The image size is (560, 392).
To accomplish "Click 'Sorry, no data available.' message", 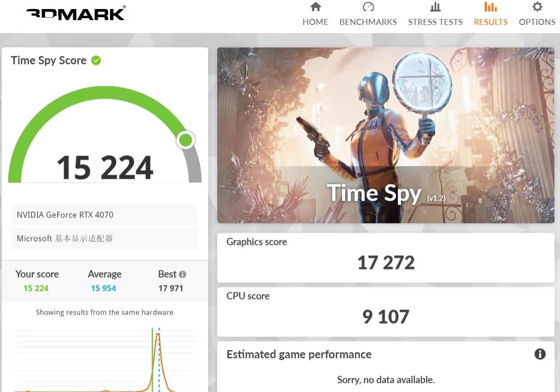I will point(386,380).
